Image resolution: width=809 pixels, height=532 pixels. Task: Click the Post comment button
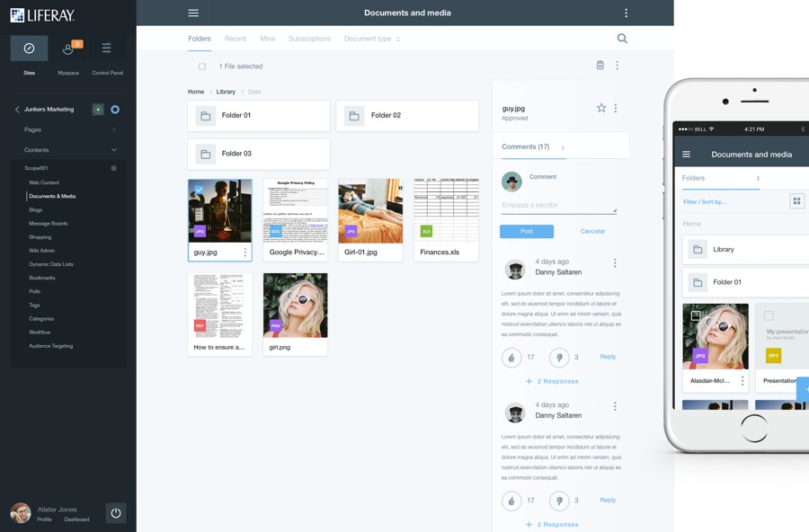(527, 231)
